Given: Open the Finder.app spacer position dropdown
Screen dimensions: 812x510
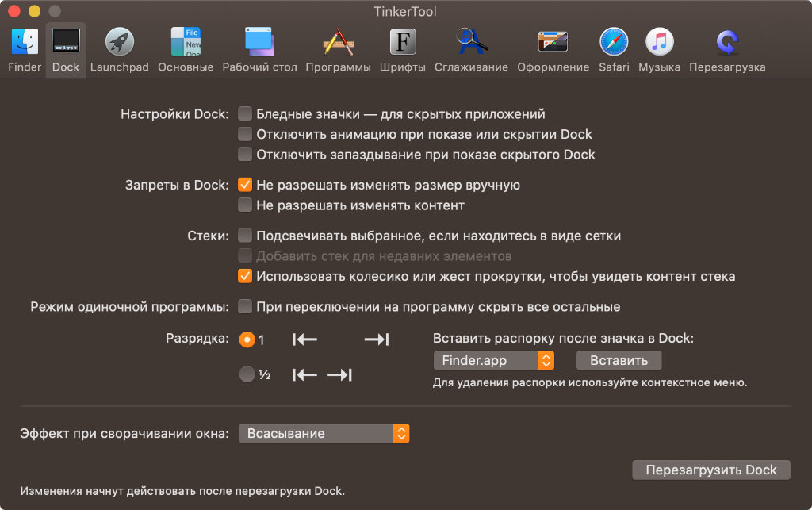Looking at the screenshot, I should (493, 360).
